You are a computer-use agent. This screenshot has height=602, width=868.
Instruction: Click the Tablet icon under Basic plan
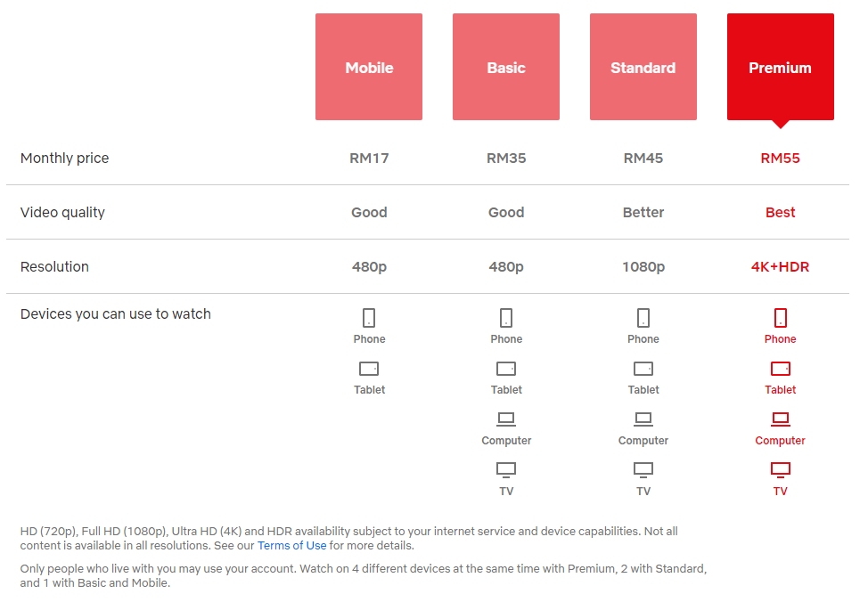pyautogui.click(x=506, y=369)
